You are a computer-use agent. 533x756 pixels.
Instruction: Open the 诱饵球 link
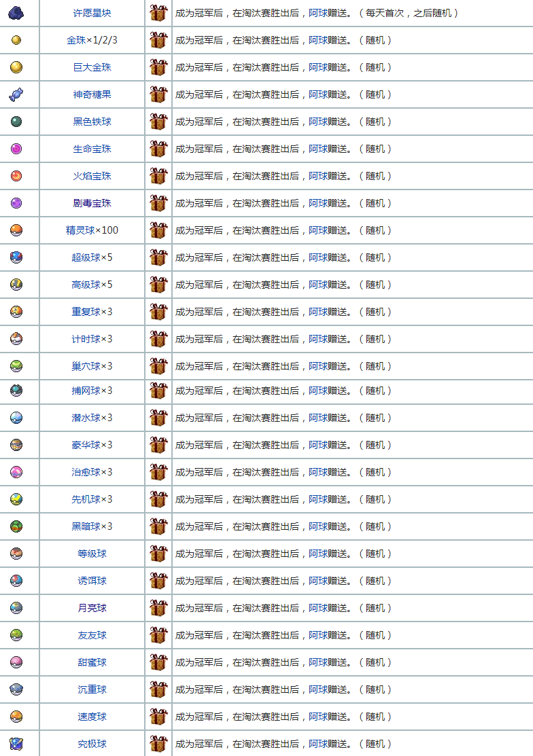click(x=92, y=581)
